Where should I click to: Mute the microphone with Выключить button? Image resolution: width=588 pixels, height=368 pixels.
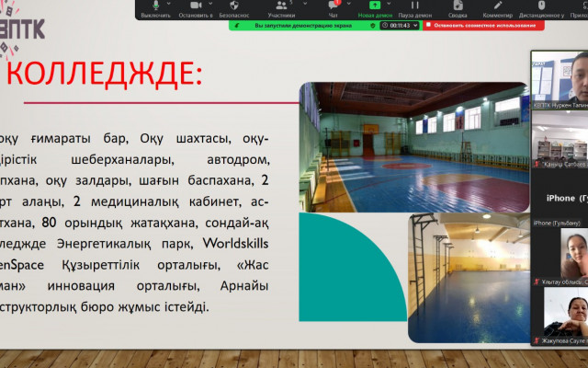[x=154, y=9]
